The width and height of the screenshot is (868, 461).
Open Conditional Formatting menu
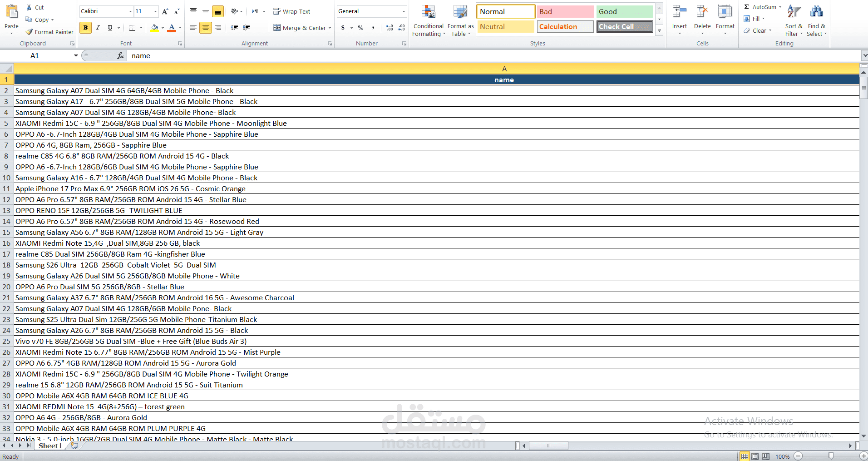pos(429,20)
